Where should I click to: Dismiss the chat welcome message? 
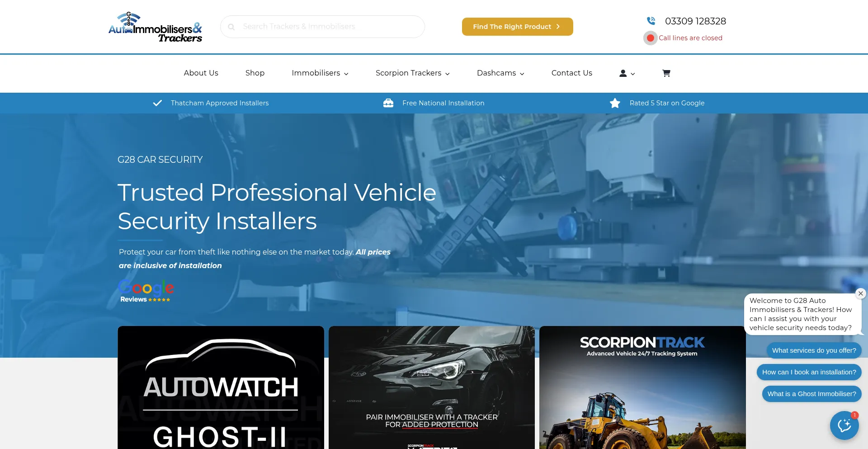click(860, 293)
